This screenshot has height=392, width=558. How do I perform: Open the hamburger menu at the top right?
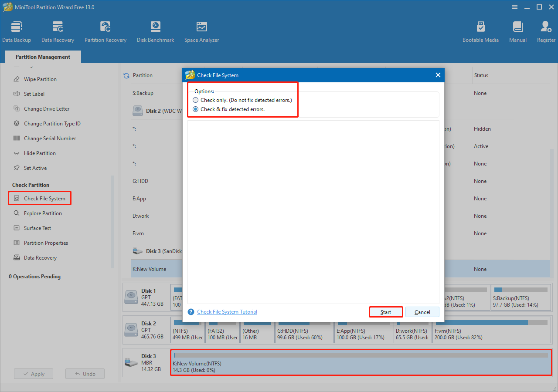coord(515,7)
